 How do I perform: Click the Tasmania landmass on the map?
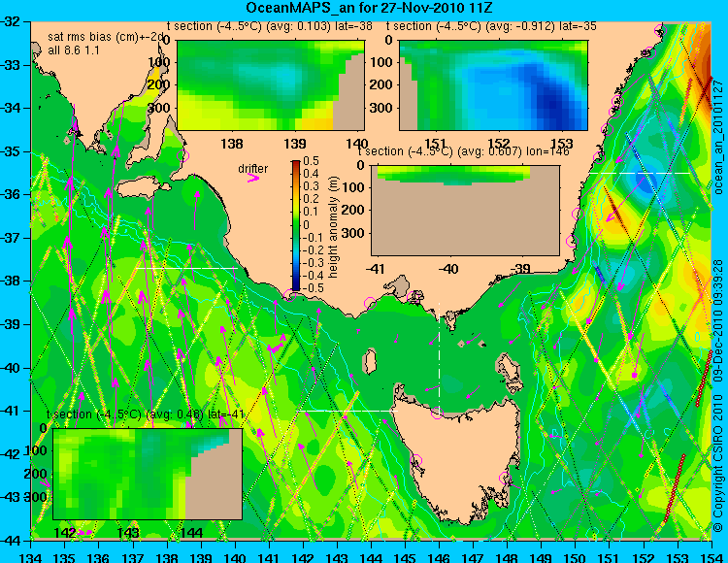pyautogui.click(x=457, y=459)
